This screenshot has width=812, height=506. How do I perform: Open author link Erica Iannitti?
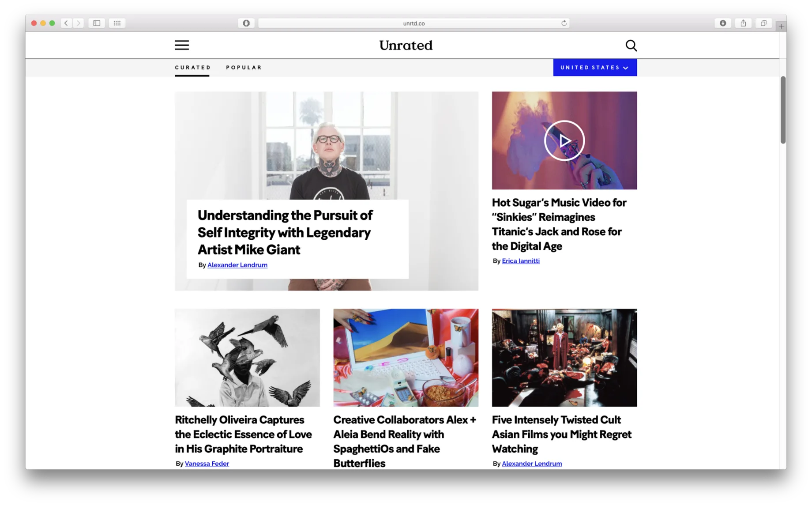pos(520,261)
